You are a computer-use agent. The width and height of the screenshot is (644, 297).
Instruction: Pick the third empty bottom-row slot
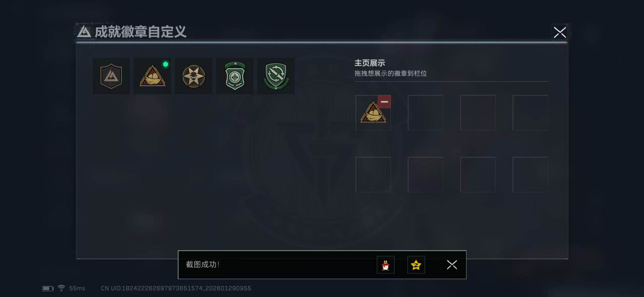pyautogui.click(x=478, y=175)
